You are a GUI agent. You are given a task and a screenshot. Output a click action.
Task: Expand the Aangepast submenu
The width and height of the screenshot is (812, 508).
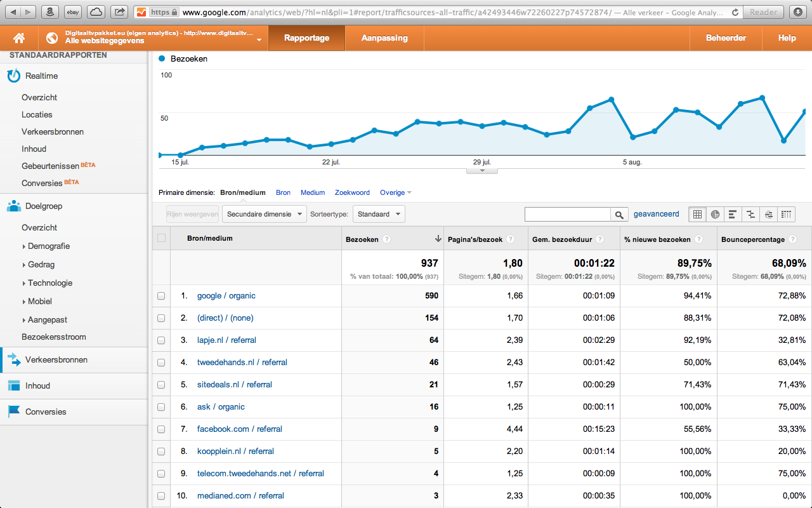pos(44,320)
